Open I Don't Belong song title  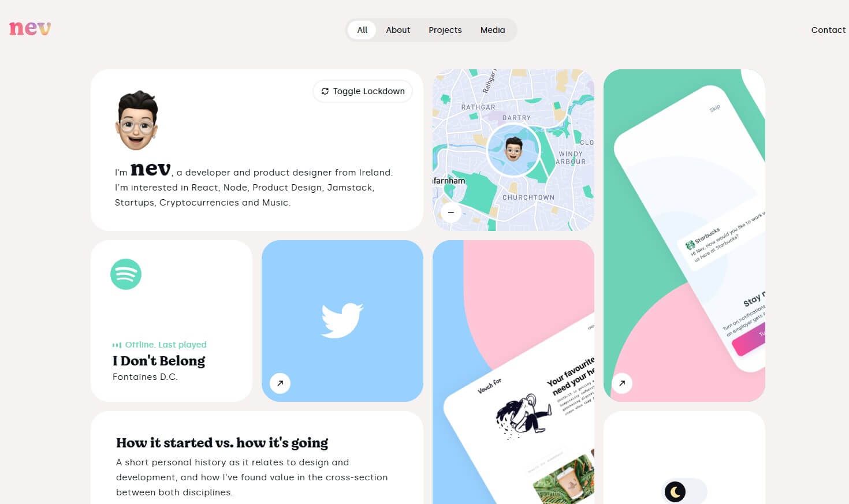159,361
